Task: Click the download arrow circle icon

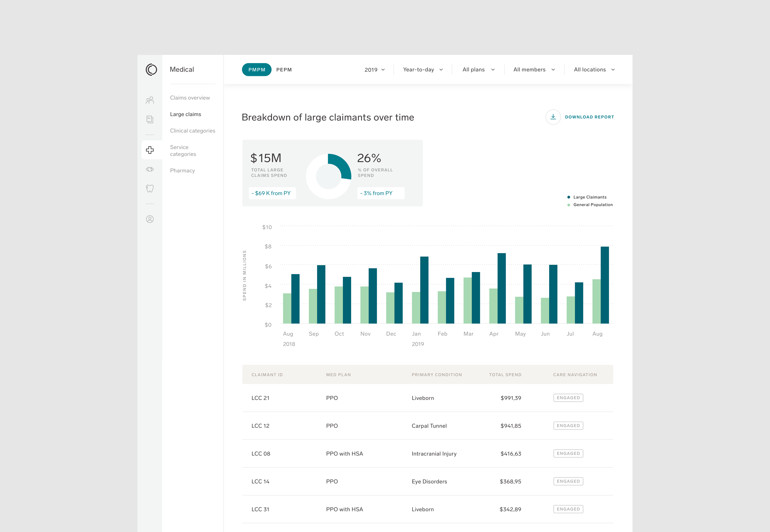Action: click(x=553, y=117)
